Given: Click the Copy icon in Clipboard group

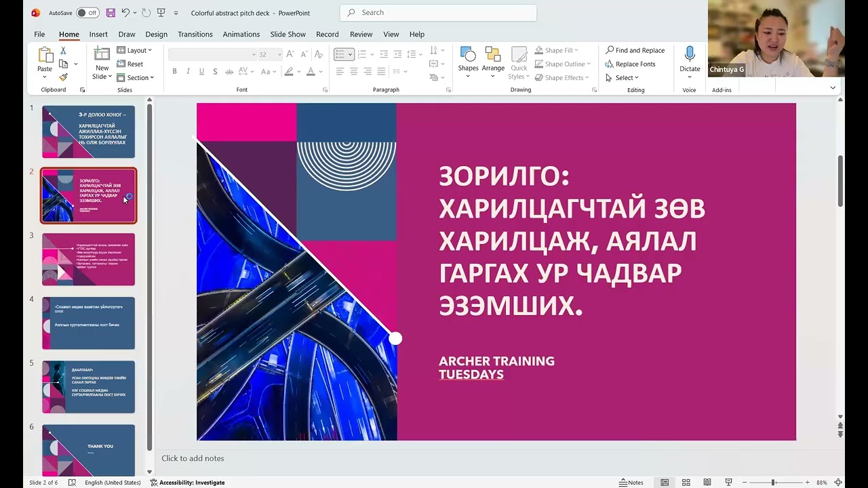Looking at the screenshot, I should tap(63, 64).
